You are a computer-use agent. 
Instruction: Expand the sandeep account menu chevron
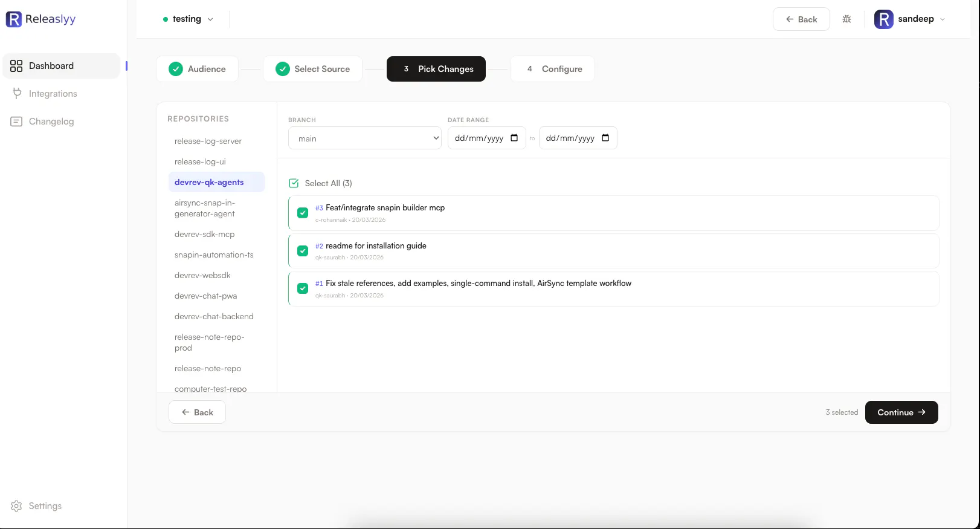pos(943,19)
